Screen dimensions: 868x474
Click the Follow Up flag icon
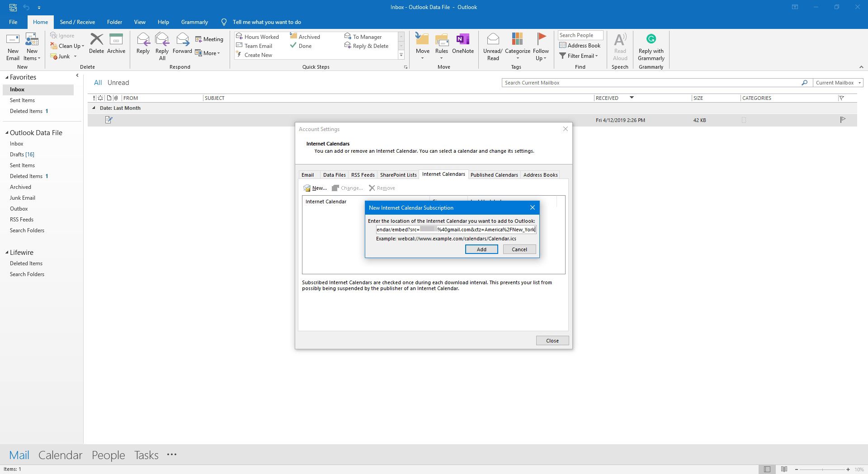(x=541, y=39)
